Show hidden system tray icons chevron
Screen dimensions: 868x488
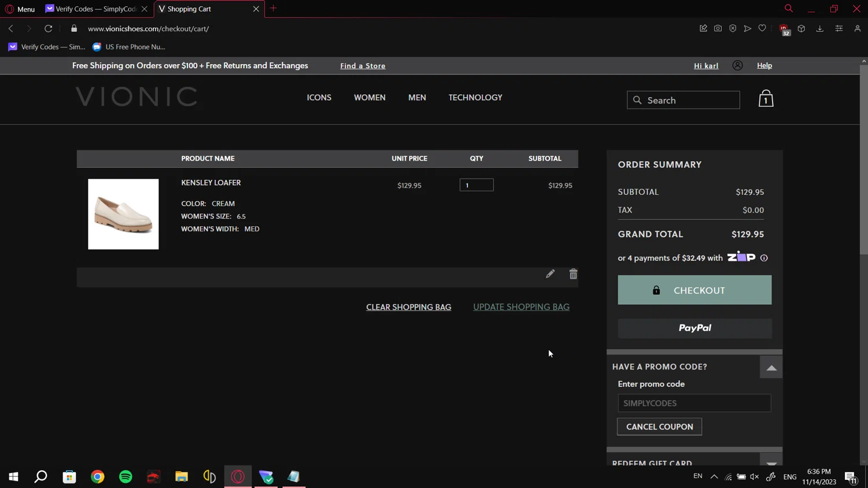coord(714,476)
